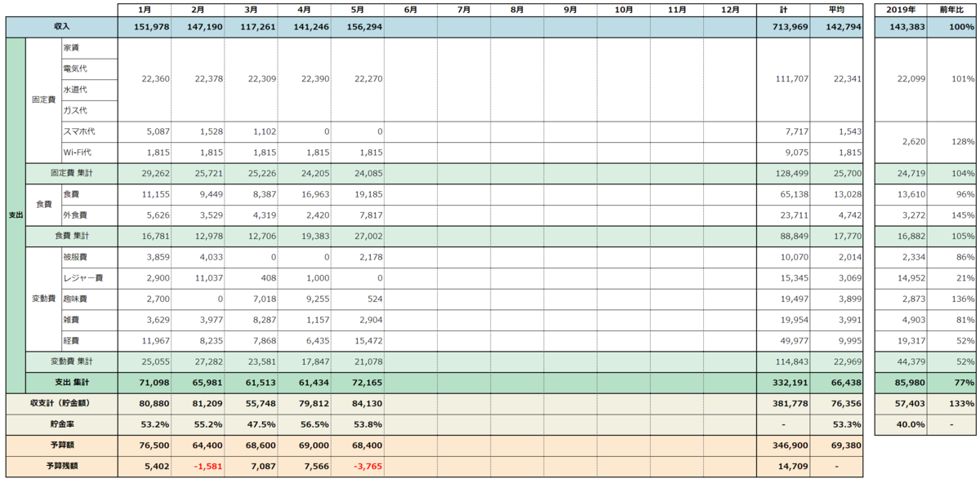980x483 pixels.
Task: Select the 被服費 row label
Action: click(x=89, y=257)
